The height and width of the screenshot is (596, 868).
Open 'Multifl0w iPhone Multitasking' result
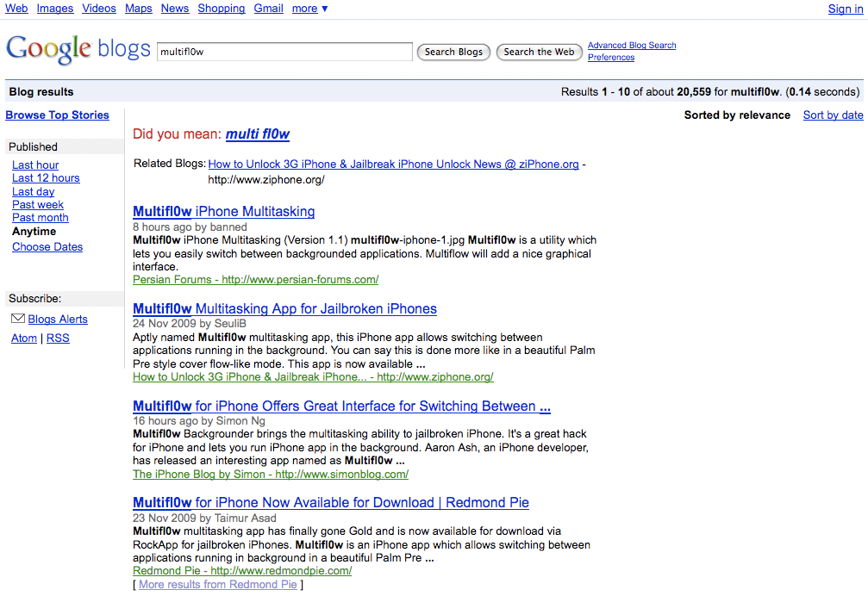223,211
